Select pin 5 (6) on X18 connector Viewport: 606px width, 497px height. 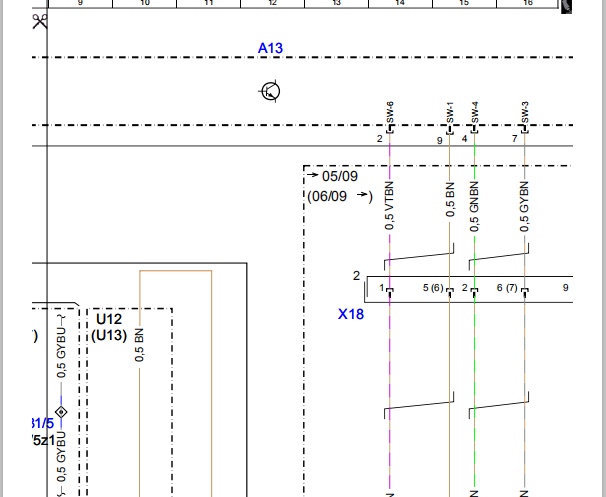click(x=433, y=288)
